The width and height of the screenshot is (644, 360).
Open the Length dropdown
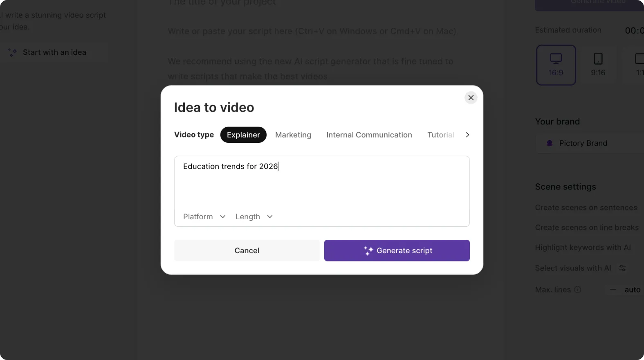click(x=254, y=216)
